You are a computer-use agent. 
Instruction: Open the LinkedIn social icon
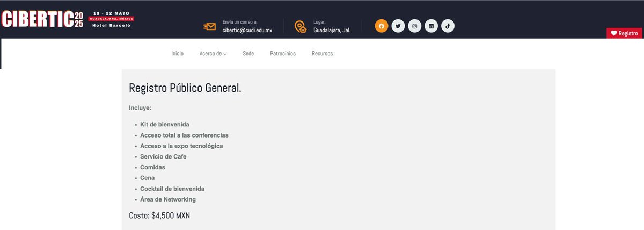[x=431, y=26]
